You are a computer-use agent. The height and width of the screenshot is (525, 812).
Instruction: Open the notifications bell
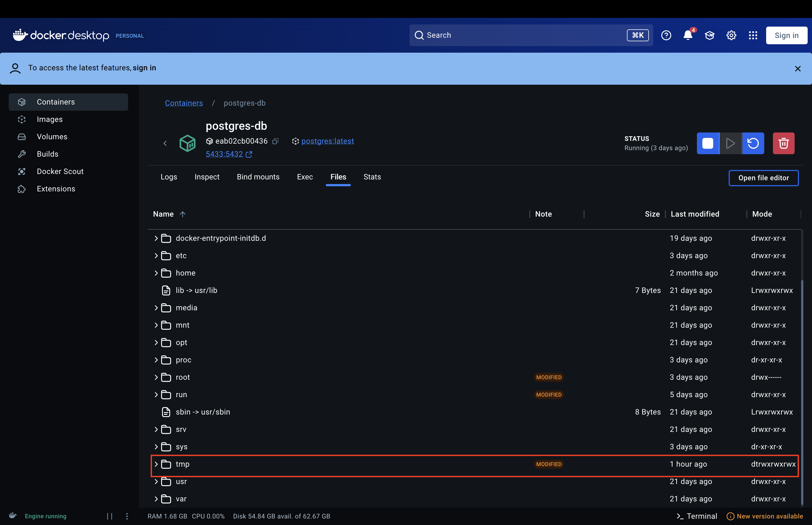click(688, 36)
